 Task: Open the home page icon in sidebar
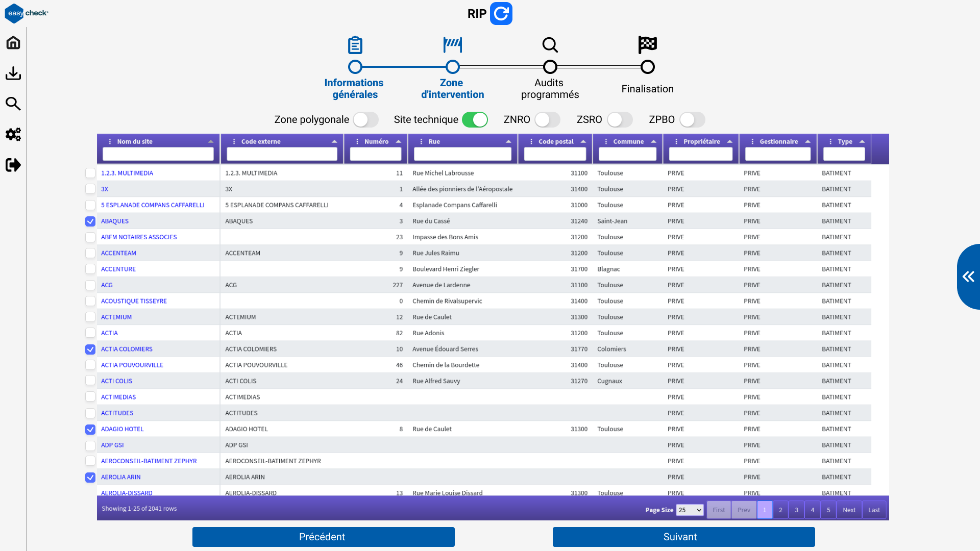(13, 43)
